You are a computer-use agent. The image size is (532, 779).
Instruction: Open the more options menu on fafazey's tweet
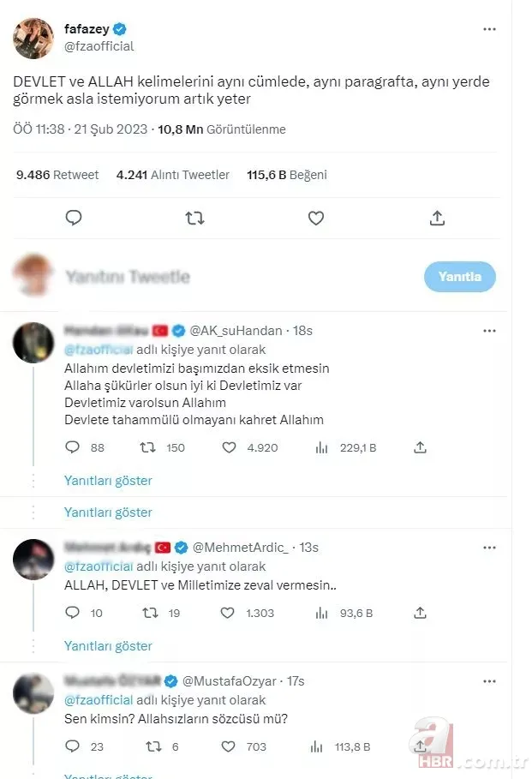tap(489, 28)
